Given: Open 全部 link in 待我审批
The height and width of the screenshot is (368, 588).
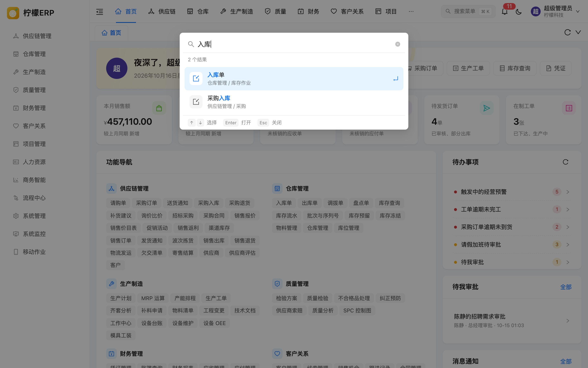Looking at the screenshot, I should [x=566, y=287].
